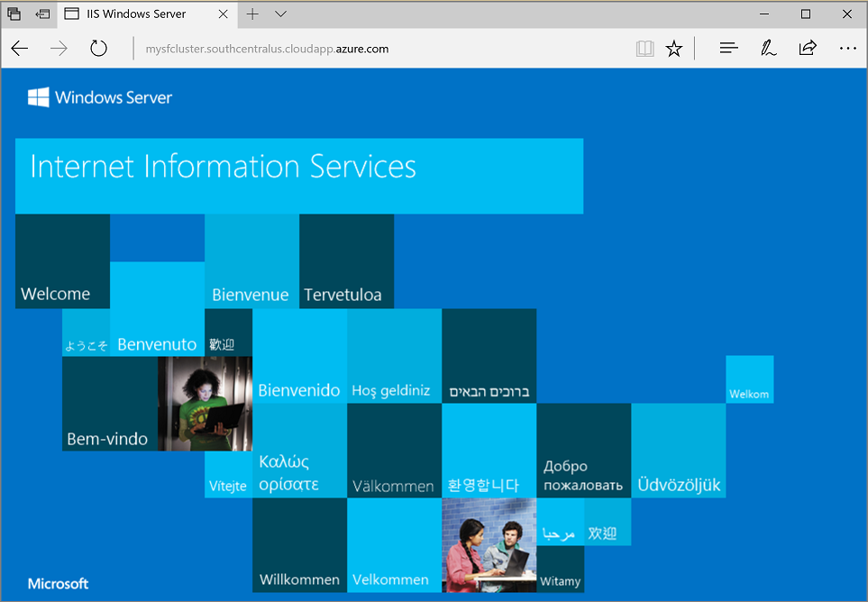868x602 pixels.
Task: Navigate back a page
Action: click(19, 48)
